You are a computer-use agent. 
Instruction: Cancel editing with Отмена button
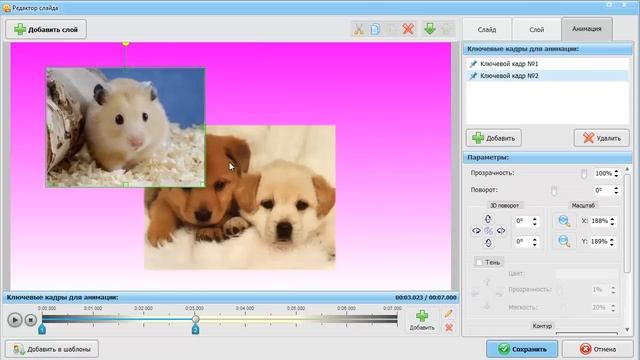[x=598, y=349]
